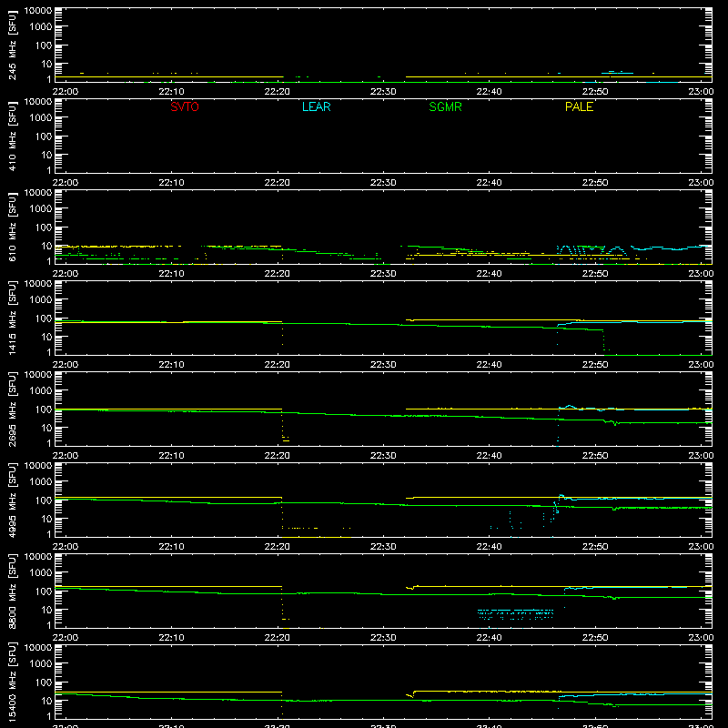Click the 1000 tick on 2695 MHz axis
Image resolution: width=728 pixels, height=728 pixels.
point(41,390)
